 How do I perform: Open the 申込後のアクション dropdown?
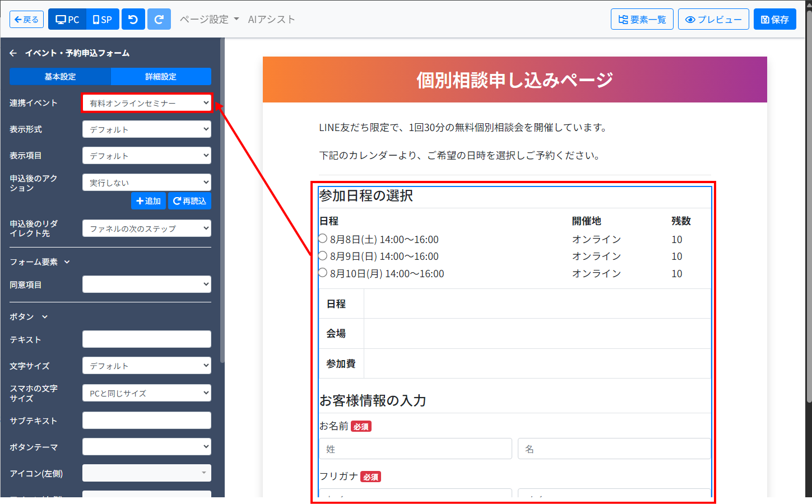(x=147, y=183)
